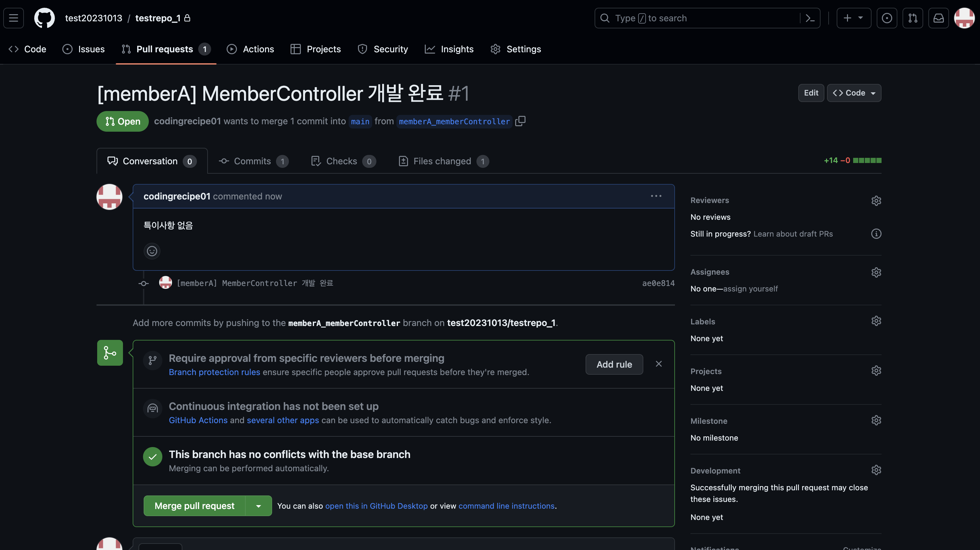Expand the merge method dropdown arrow
980x550 pixels.
(258, 506)
